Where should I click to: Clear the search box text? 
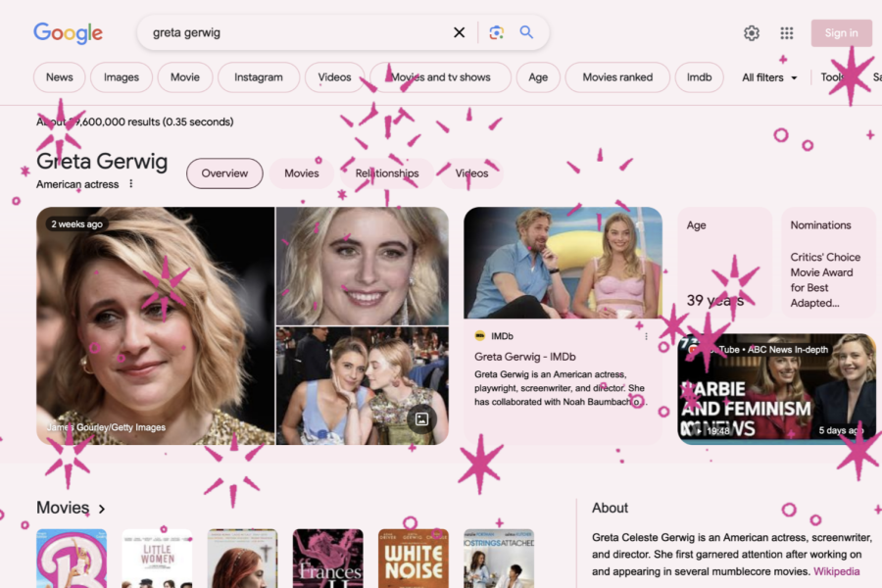click(459, 32)
